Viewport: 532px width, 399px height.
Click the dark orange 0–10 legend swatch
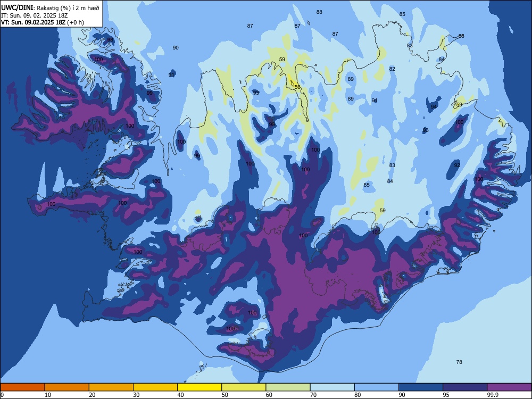tap(22, 387)
